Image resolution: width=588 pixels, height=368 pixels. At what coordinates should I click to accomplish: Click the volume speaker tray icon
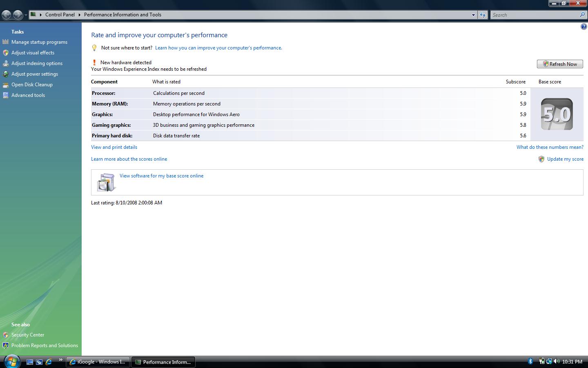coord(557,361)
